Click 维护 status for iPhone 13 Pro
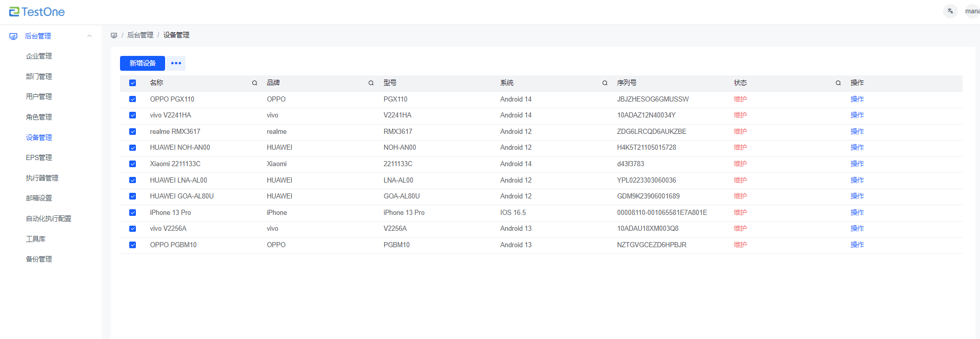Image resolution: width=980 pixels, height=339 pixels. [740, 212]
